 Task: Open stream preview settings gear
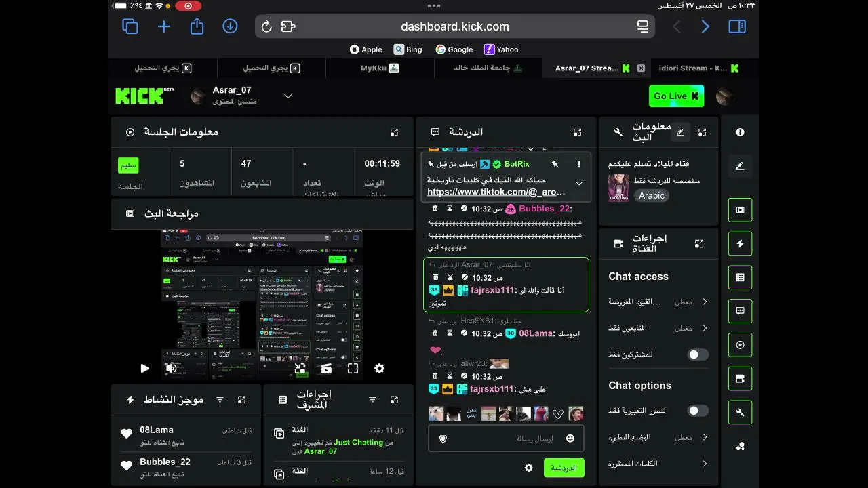tap(380, 368)
